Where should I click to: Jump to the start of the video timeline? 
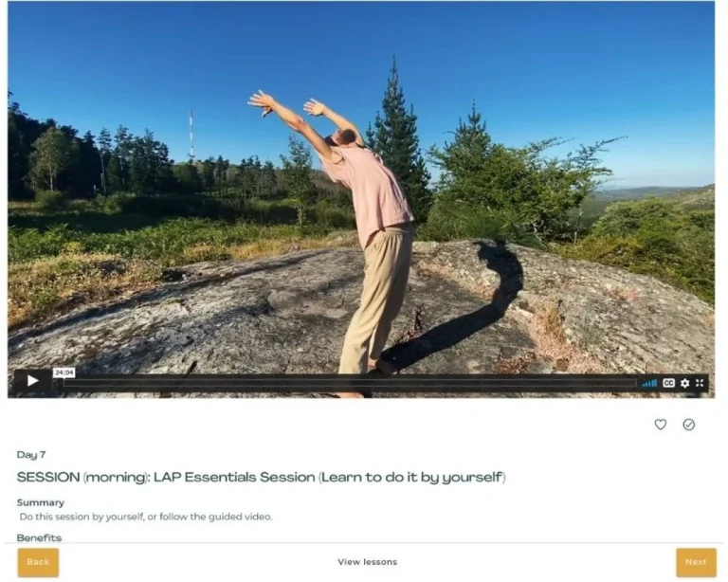(65, 383)
